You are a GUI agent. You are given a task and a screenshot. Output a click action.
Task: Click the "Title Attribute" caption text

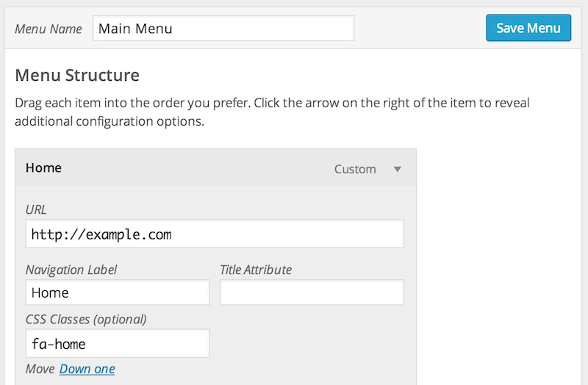coord(256,270)
